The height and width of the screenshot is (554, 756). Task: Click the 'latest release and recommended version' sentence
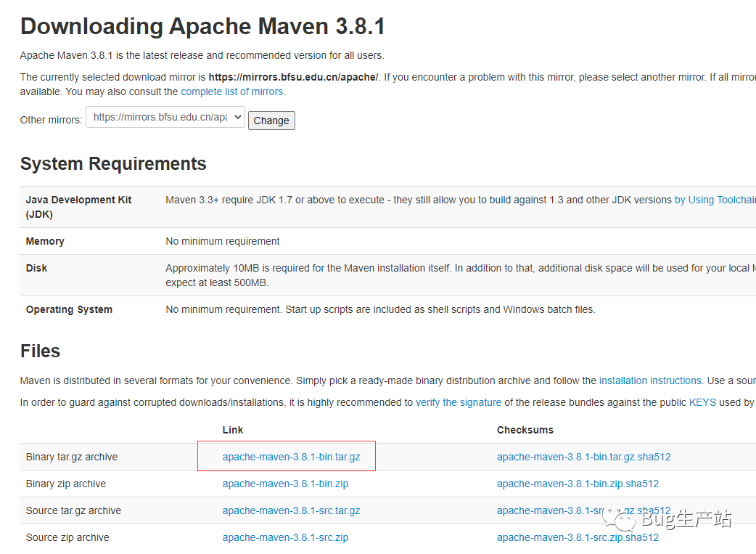pyautogui.click(x=202, y=55)
